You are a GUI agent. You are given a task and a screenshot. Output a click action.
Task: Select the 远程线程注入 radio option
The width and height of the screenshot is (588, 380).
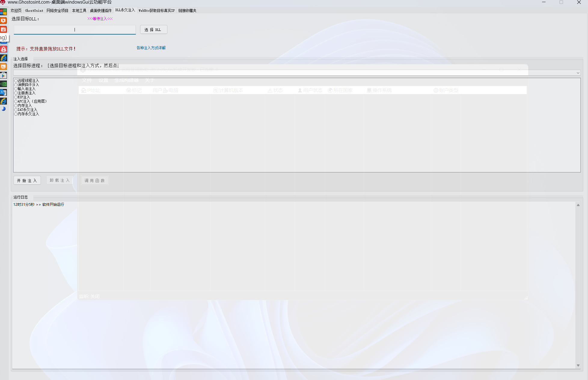tap(16, 81)
